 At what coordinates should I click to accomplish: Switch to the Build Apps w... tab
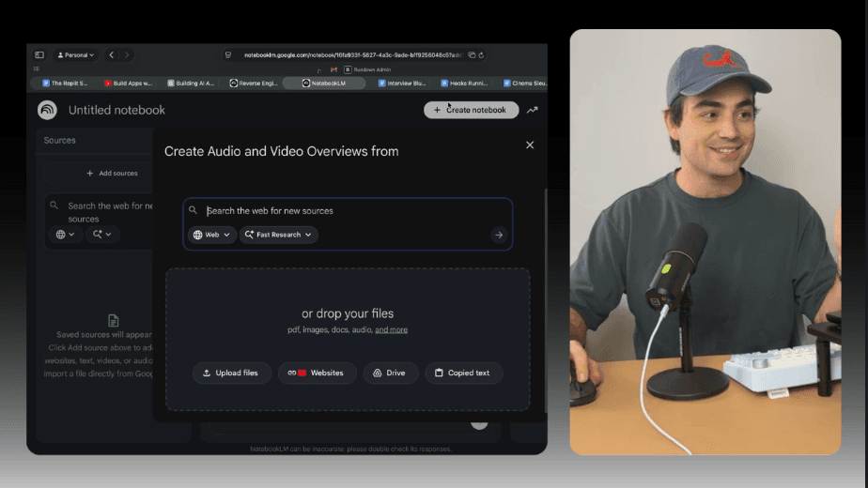[x=129, y=83]
